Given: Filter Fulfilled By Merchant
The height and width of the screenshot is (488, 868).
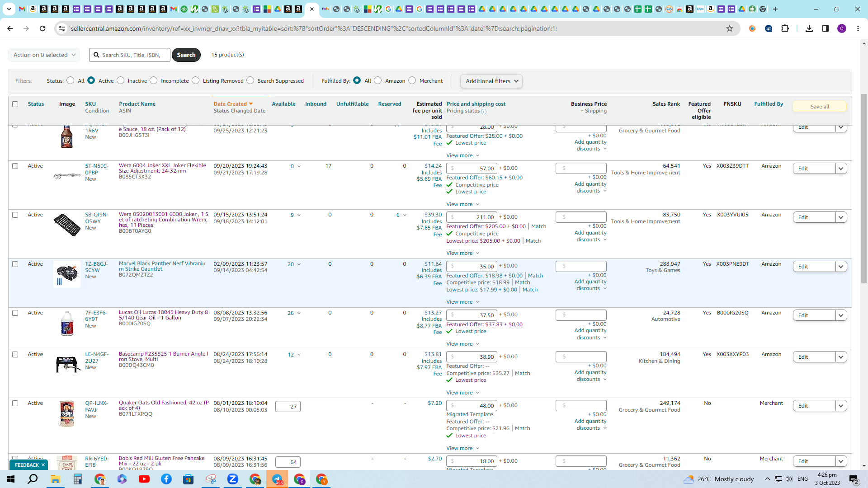Looking at the screenshot, I should point(412,80).
